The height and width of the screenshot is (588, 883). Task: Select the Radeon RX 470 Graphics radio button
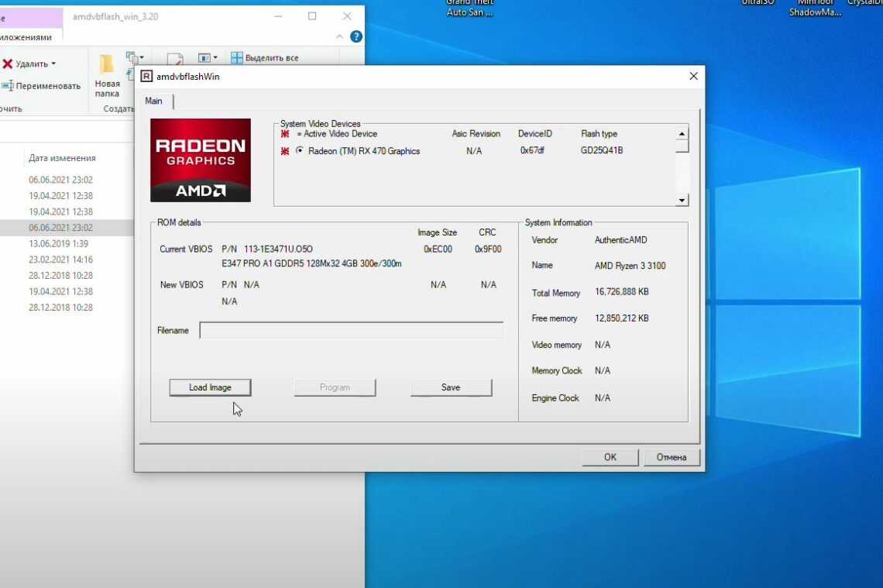(300, 150)
